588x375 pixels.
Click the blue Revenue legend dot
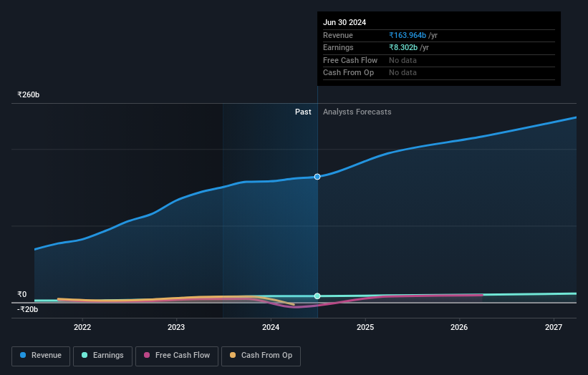(x=23, y=355)
